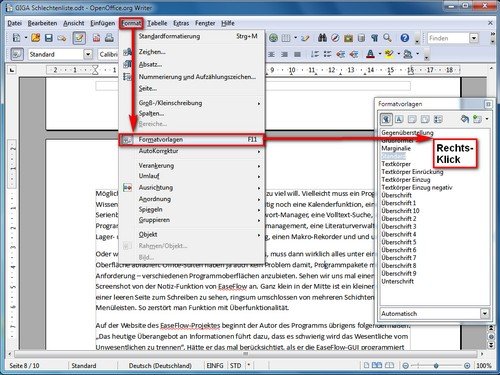The width and height of the screenshot is (500, 375).
Task: Toggle the EINFG insert mode in status bar
Action: (x=215, y=366)
